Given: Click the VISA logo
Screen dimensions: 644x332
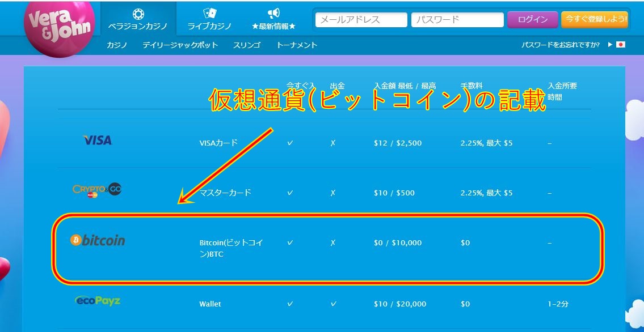Looking at the screenshot, I should 98,140.
